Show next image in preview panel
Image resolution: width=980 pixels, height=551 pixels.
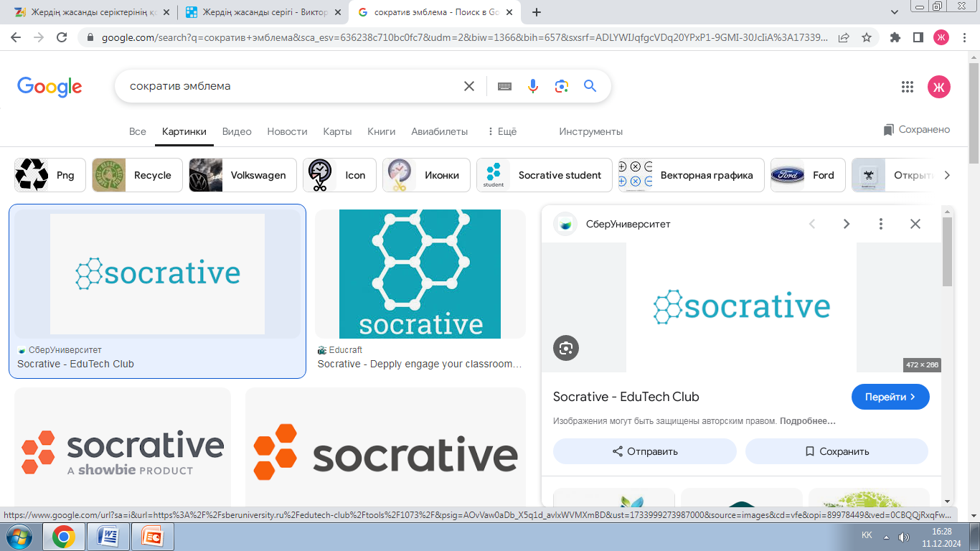point(847,224)
